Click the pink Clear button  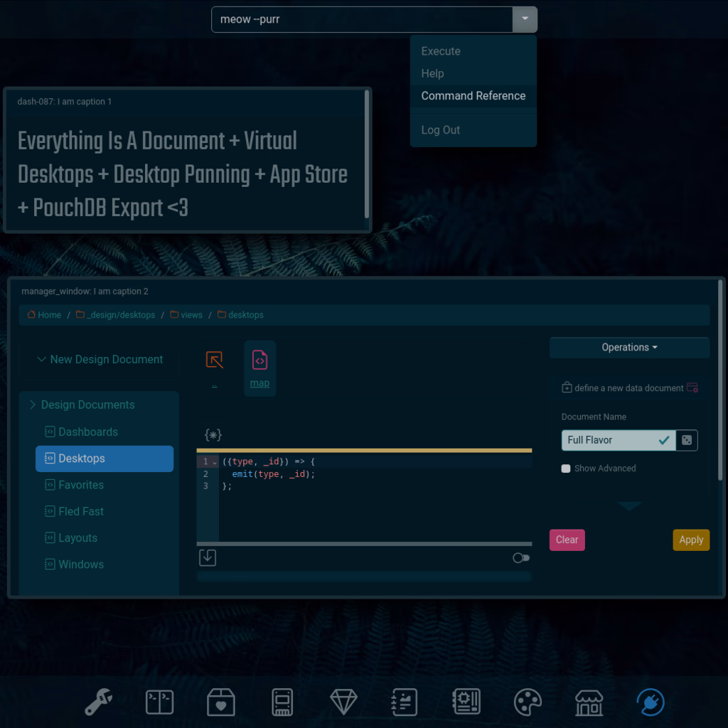coord(567,540)
